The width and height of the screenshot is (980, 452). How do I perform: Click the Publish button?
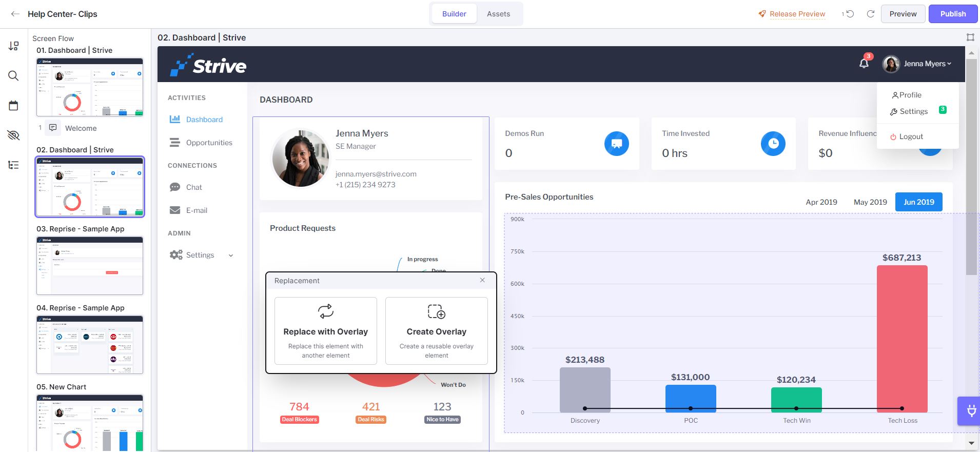pos(953,14)
